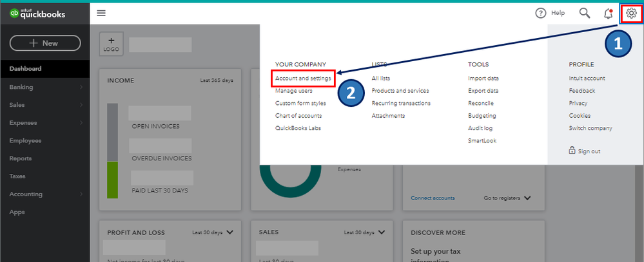
Task: Click PAID LAST 30 DAYS label
Action: click(160, 191)
